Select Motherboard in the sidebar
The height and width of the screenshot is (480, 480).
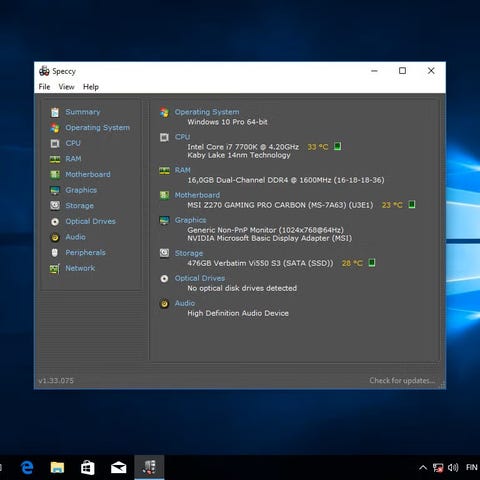pyautogui.click(x=88, y=174)
